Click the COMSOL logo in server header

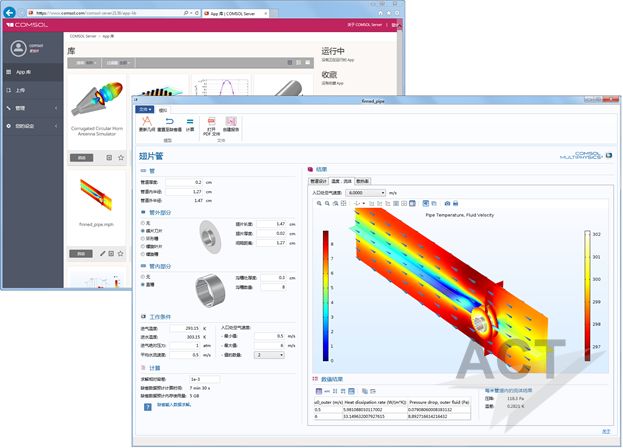coord(27,25)
